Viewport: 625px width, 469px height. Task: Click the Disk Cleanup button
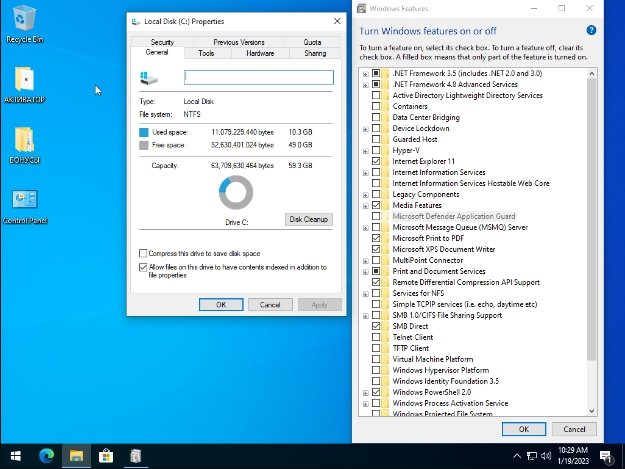(x=309, y=219)
